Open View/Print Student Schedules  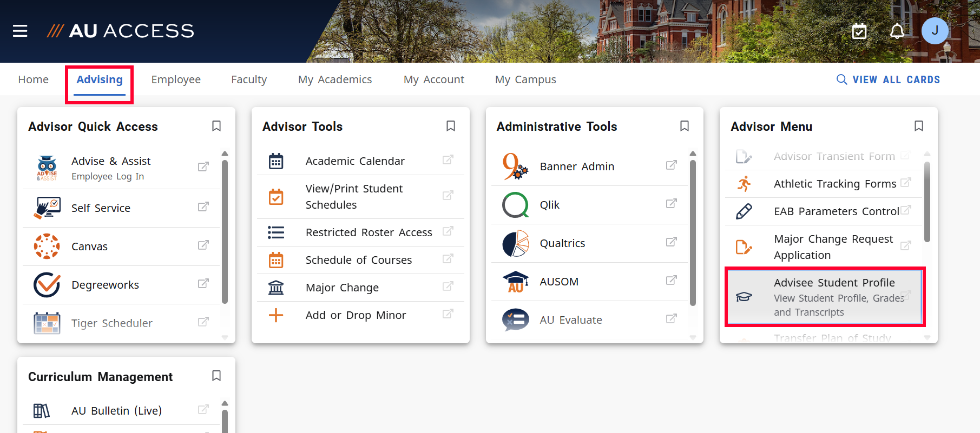360,197
